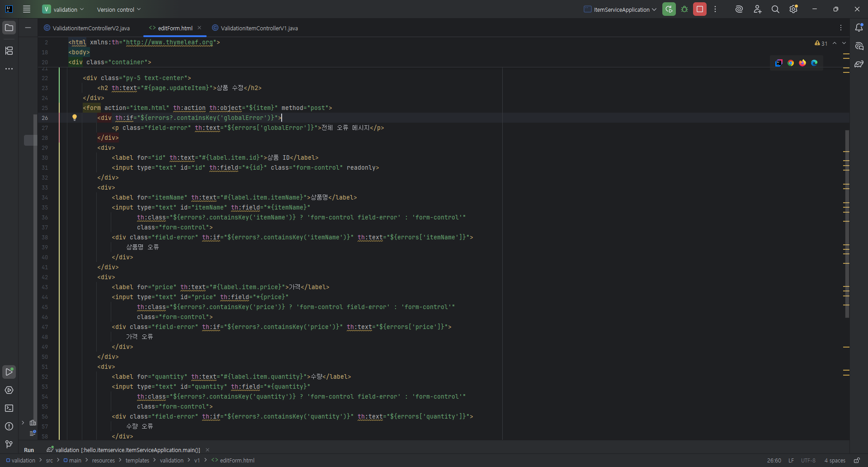The width and height of the screenshot is (868, 467).
Task: Hide the tool window minus button
Action: click(x=28, y=28)
